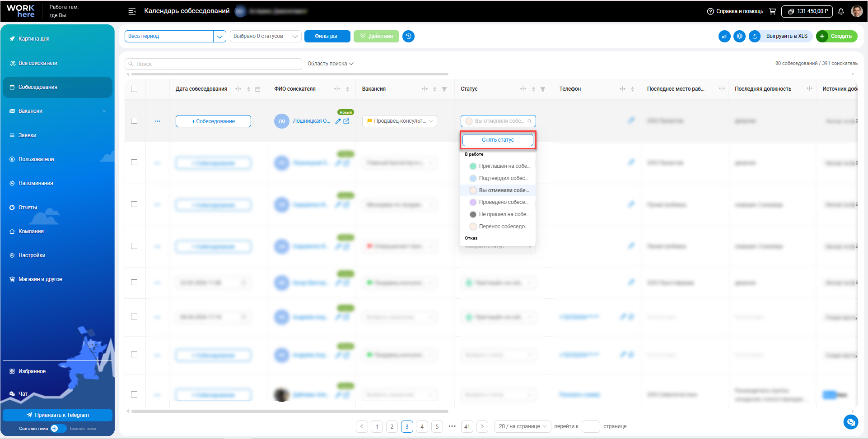This screenshot has width=868, height=439.
Task: Click the statistics chart icon button
Action: pyautogui.click(x=724, y=36)
